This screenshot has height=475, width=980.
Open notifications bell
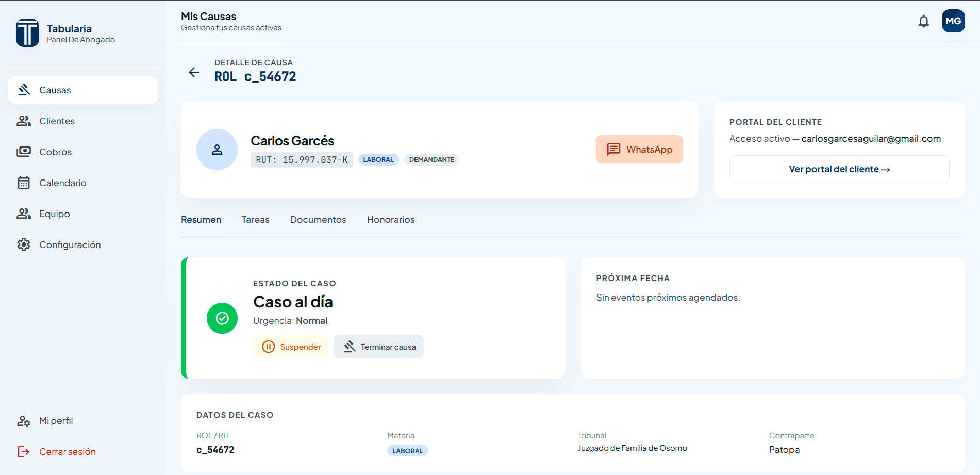pyautogui.click(x=924, y=21)
